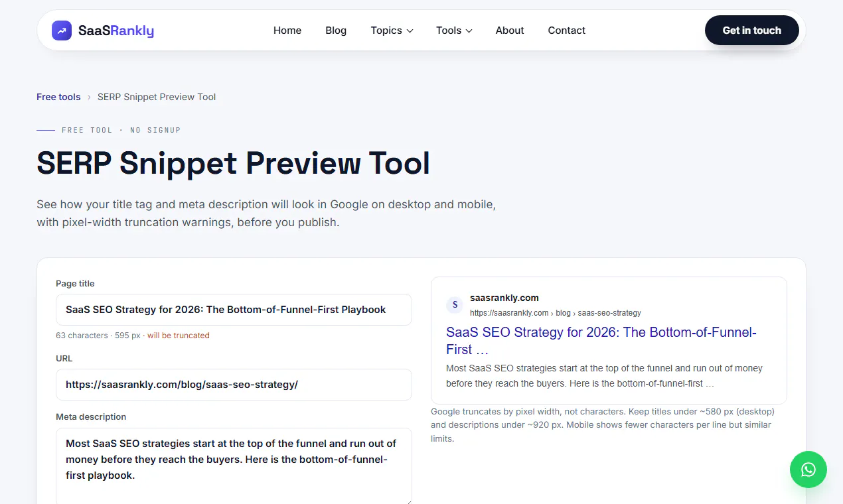Focus the URL input field

(x=234, y=385)
